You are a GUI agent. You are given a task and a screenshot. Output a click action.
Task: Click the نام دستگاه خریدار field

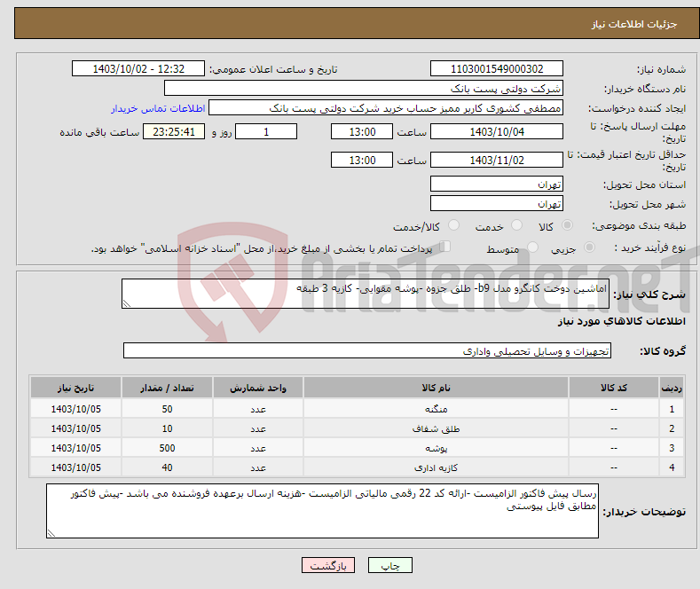364,89
